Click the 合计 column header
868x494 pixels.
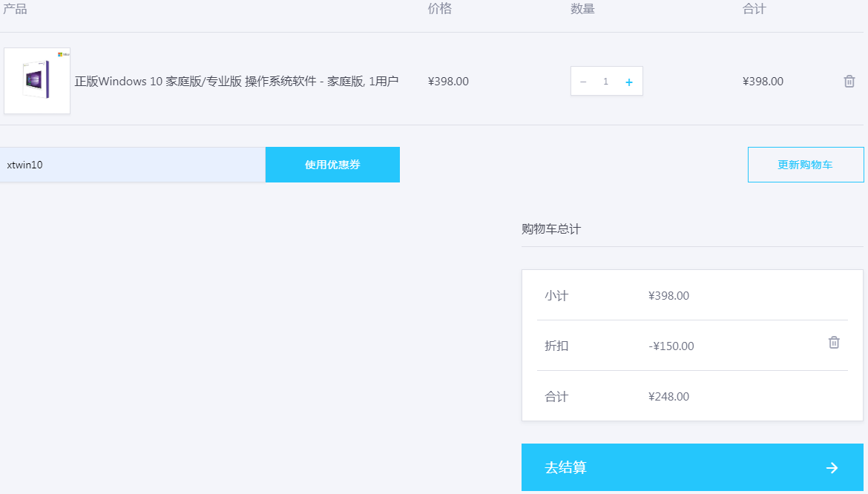[754, 9]
